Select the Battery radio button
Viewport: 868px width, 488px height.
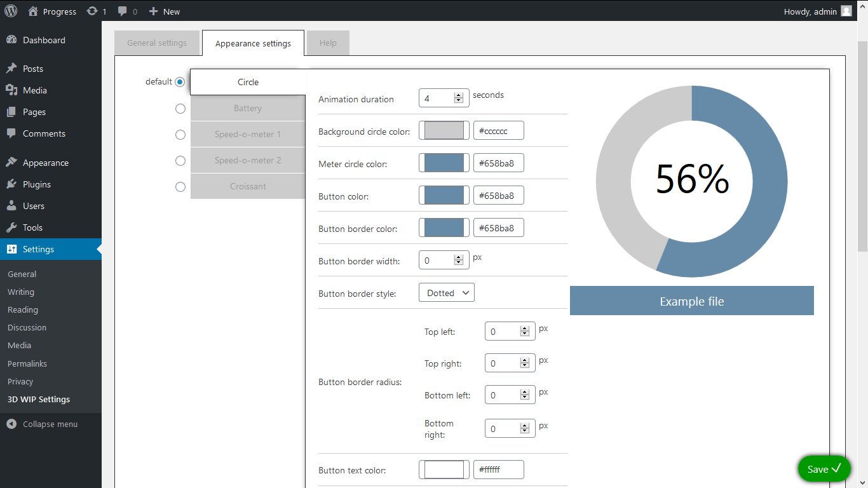(180, 109)
